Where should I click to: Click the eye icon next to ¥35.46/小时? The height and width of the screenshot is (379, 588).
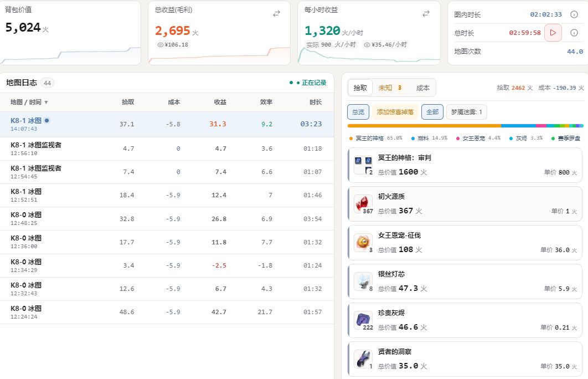coord(367,45)
